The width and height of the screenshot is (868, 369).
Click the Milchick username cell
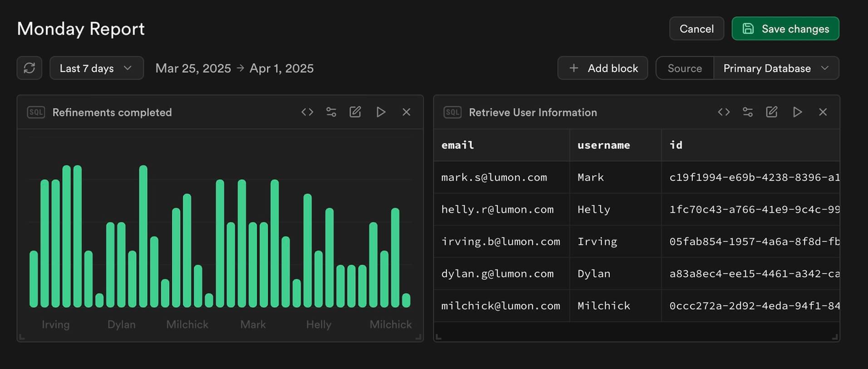click(615, 306)
